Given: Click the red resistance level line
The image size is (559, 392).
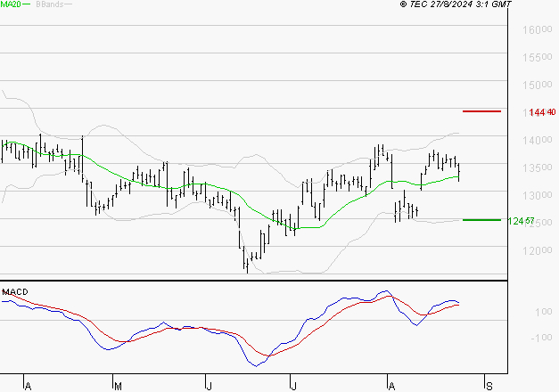Looking at the screenshot, I should click(x=481, y=111).
